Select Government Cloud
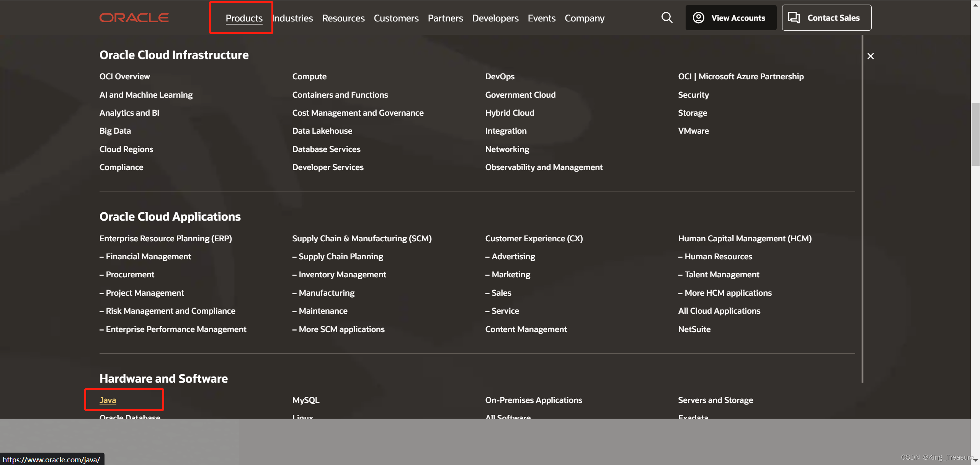The width and height of the screenshot is (980, 465). pos(520,95)
